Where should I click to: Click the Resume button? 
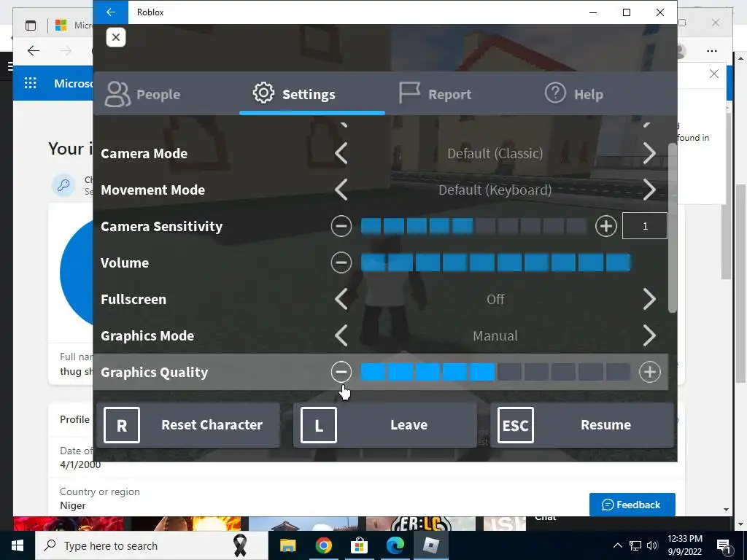[582, 425]
